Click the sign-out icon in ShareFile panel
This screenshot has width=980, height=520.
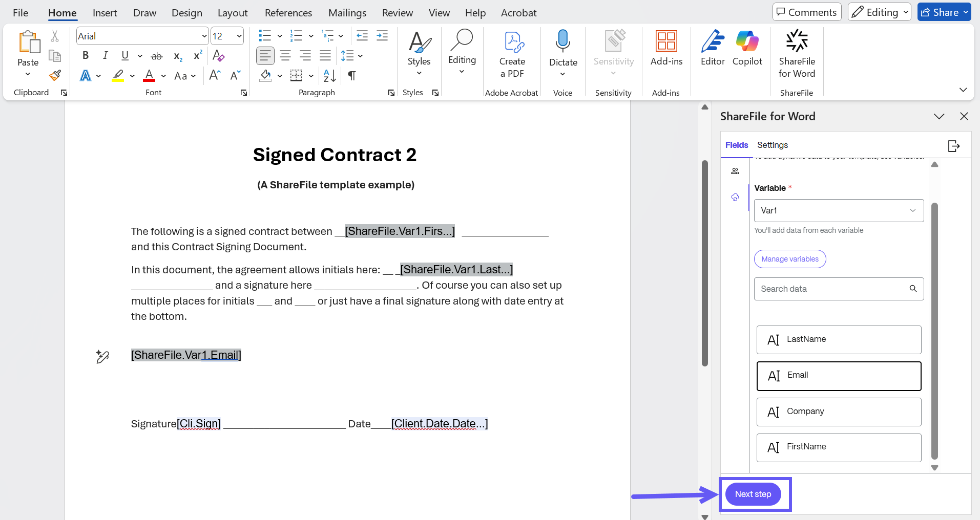[x=953, y=146]
